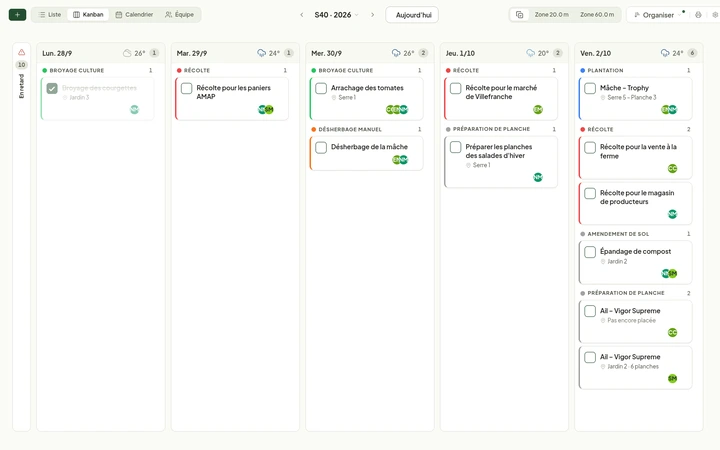Check Mâche – Trophy task

590,88
